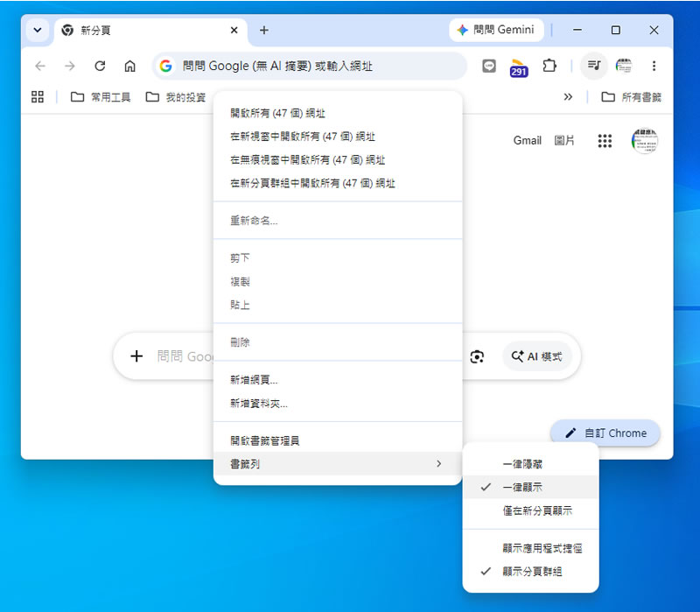This screenshot has width=700, height=612.
Task: Go back with the back arrow
Action: coord(40,67)
